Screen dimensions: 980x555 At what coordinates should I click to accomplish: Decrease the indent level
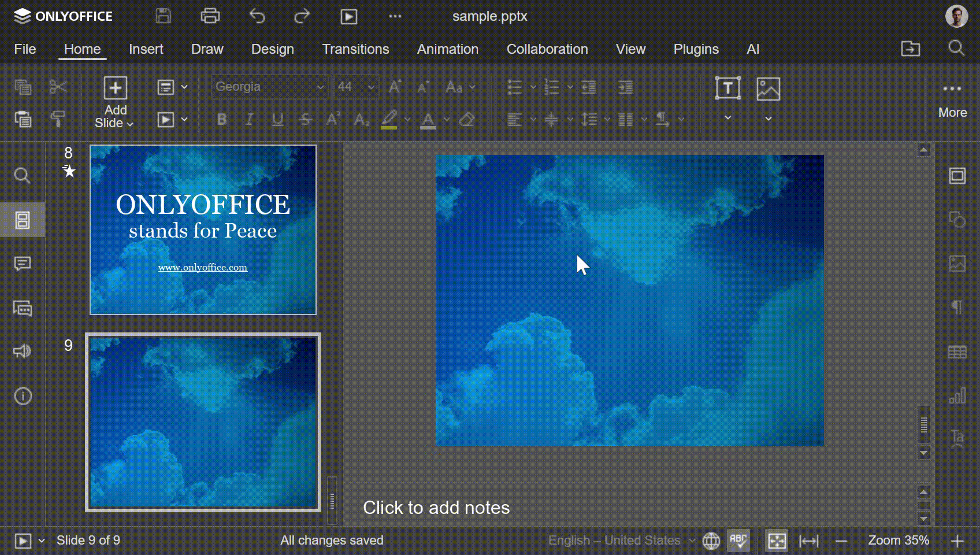pos(589,87)
